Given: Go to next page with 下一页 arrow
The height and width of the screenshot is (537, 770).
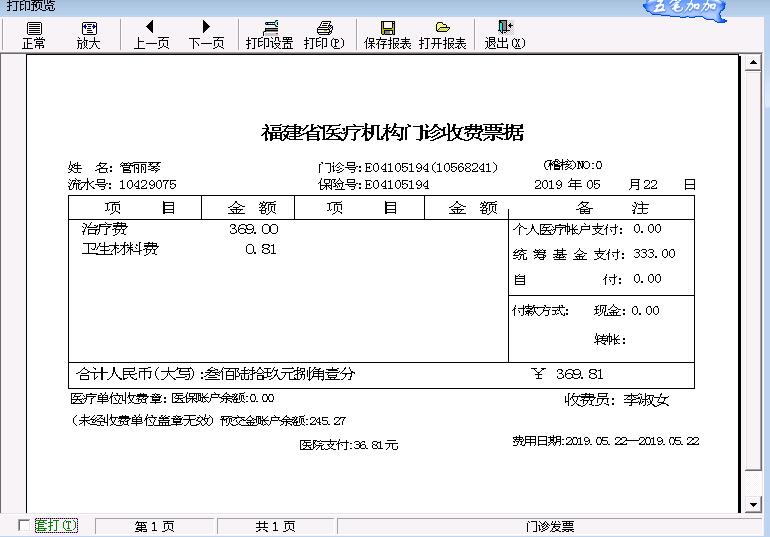Looking at the screenshot, I should click(x=206, y=27).
